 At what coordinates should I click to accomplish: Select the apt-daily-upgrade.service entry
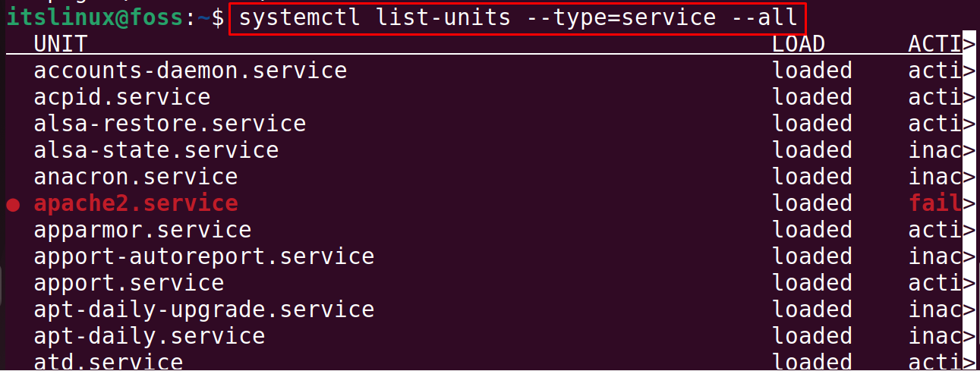pyautogui.click(x=204, y=310)
